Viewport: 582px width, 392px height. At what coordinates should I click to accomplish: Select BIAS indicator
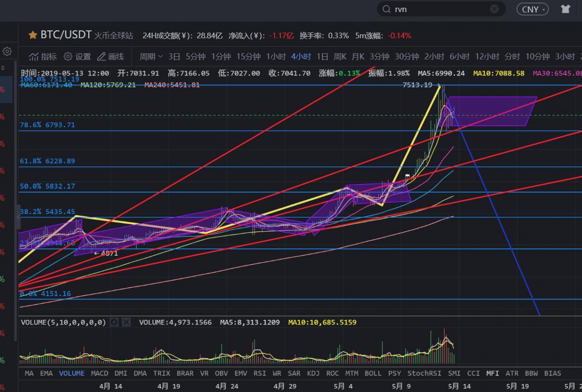(552, 373)
